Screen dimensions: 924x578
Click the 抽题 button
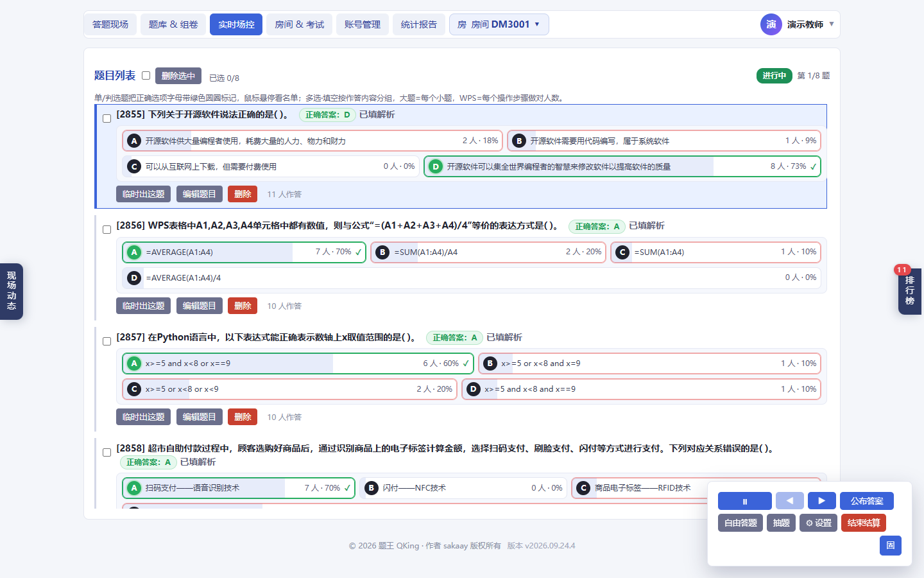click(x=781, y=523)
